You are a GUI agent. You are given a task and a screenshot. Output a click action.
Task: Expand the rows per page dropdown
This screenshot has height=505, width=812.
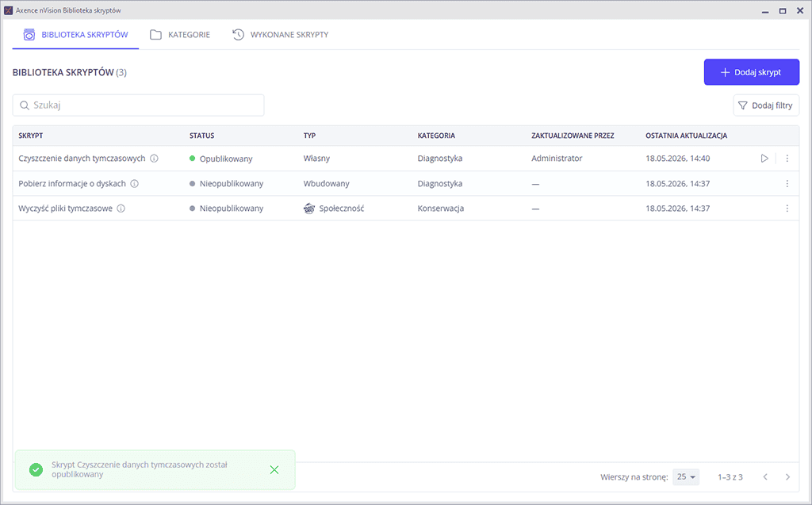coord(686,476)
